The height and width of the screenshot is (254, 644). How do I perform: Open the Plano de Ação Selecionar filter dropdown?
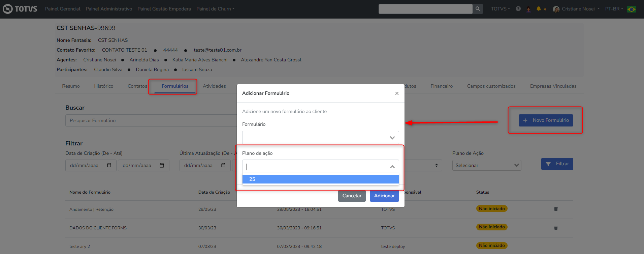click(486, 165)
